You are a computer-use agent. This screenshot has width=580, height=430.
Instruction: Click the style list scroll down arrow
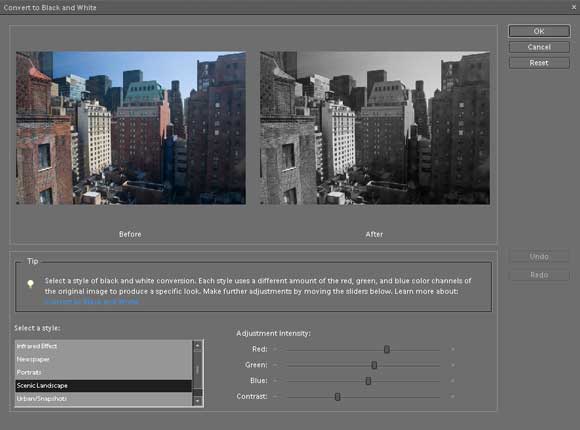[198, 401]
